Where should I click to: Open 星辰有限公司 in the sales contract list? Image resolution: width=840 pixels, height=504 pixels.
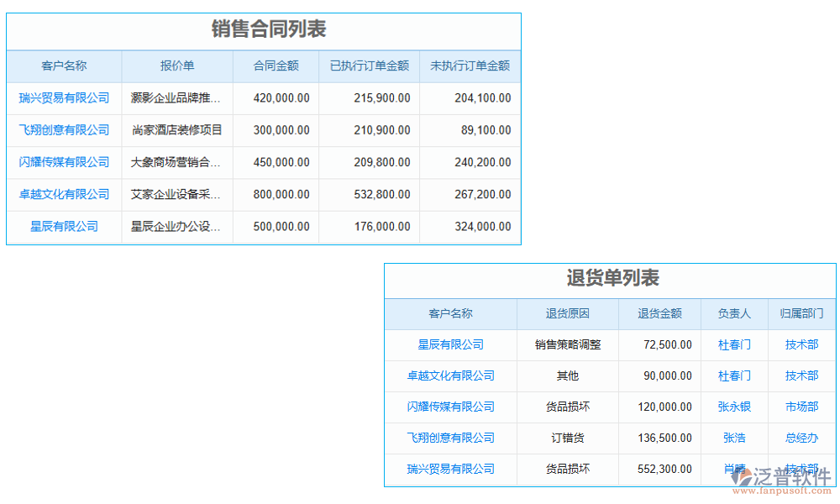click(63, 226)
